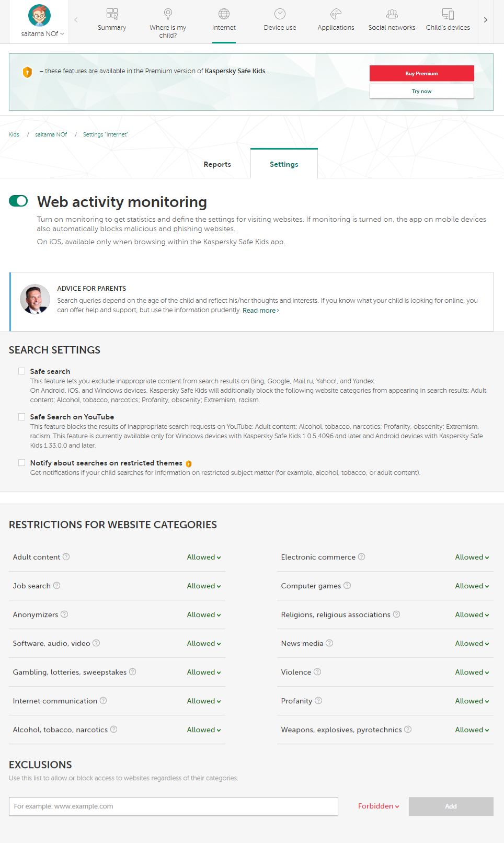The image size is (504, 843).
Task: Click the Where is my child location icon
Action: 168,14
